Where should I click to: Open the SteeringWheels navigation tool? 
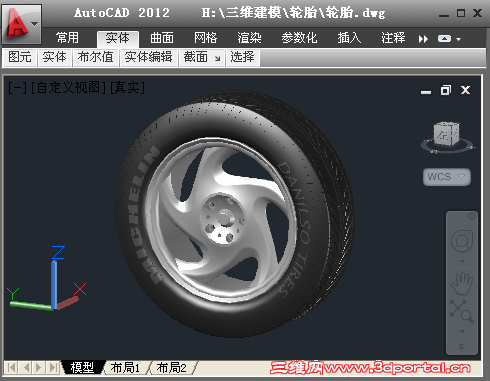click(462, 241)
